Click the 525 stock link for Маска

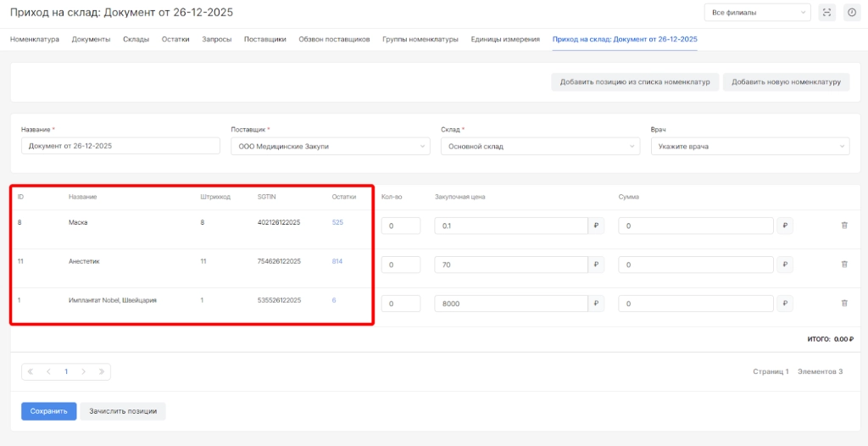[337, 222]
